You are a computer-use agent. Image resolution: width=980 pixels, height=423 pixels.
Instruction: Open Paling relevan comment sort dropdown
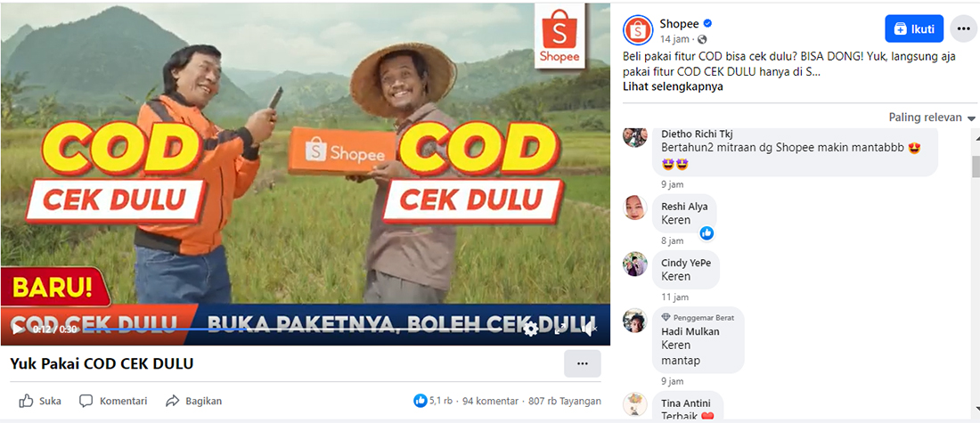coord(932,118)
